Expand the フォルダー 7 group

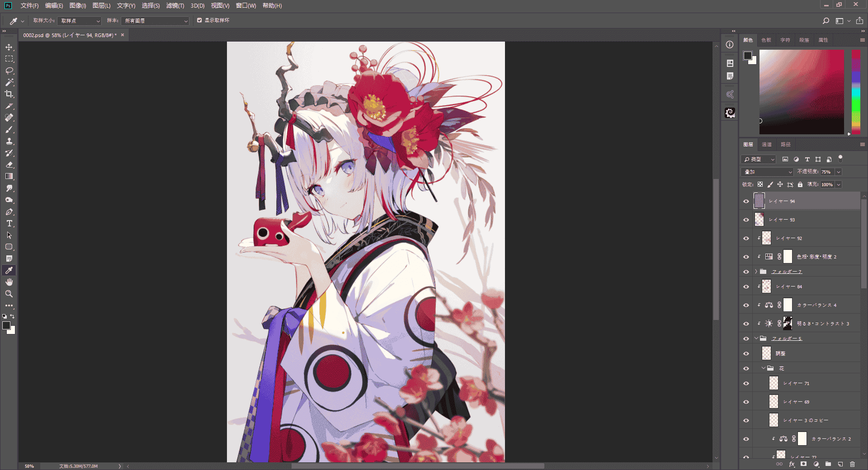[x=756, y=272]
